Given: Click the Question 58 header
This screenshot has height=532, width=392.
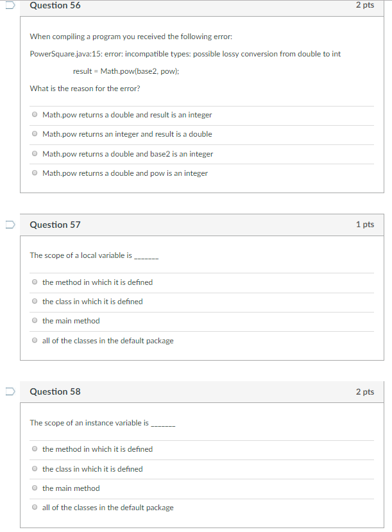Looking at the screenshot, I should (x=54, y=391).
